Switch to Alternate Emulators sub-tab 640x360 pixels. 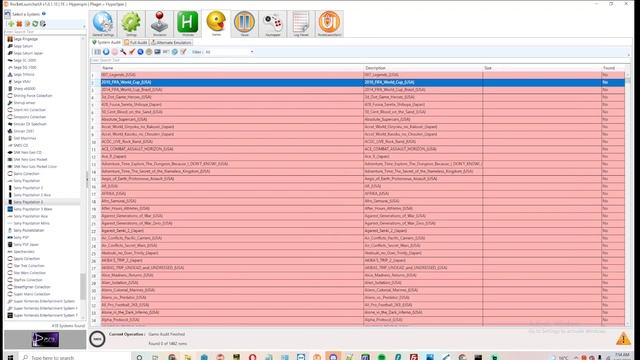coord(171,42)
